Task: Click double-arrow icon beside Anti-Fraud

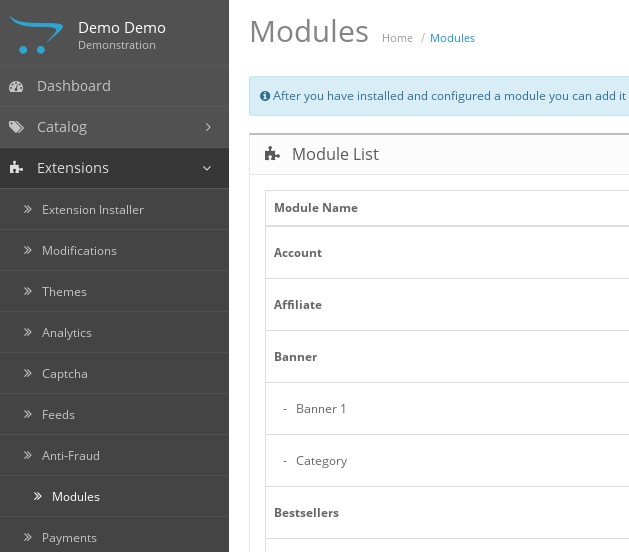Action: point(27,455)
